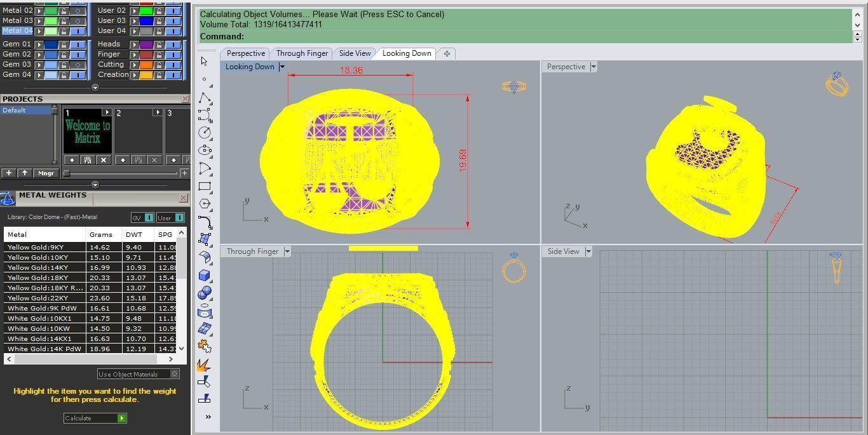This screenshot has width=868, height=435.
Task: Click the Calculate button
Action: click(95, 418)
